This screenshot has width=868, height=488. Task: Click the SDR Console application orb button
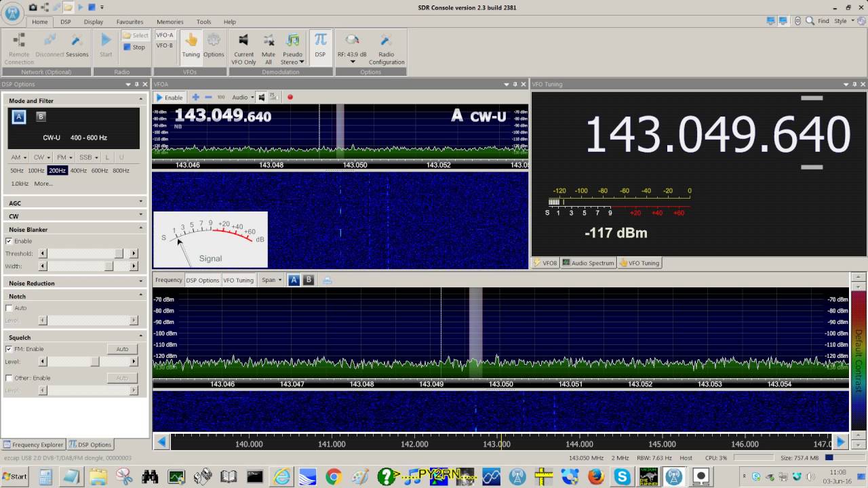coord(13,14)
